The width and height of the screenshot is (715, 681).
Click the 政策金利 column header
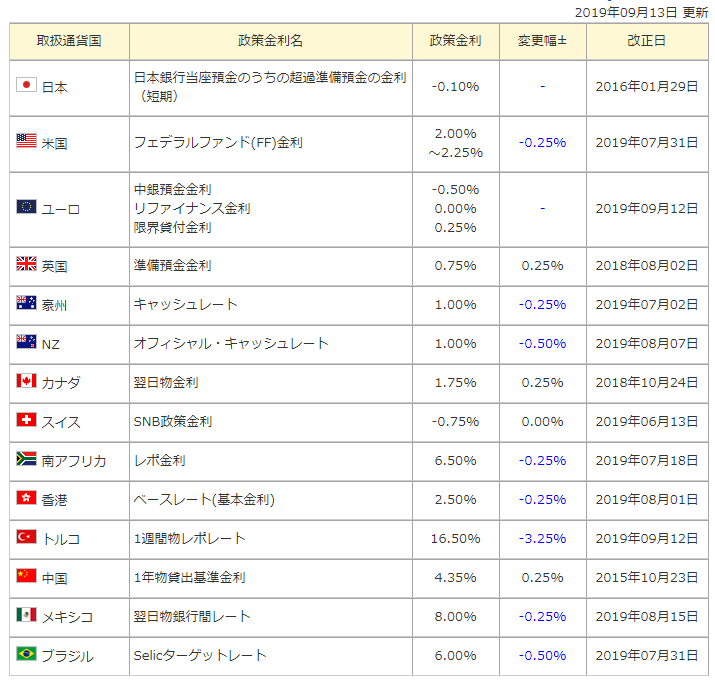456,41
